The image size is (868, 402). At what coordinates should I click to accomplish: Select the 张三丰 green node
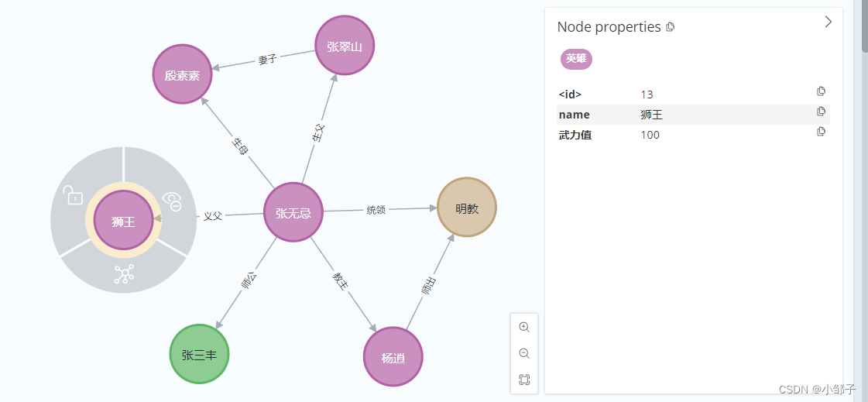click(199, 355)
